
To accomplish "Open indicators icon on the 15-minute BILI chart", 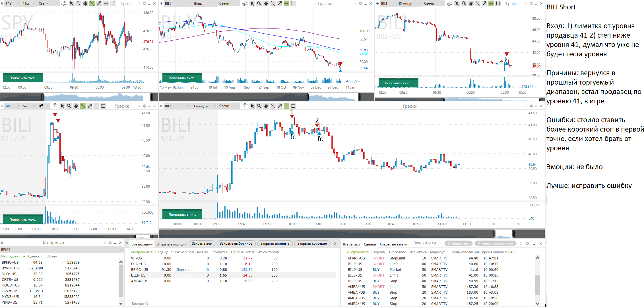I will [449, 3].
